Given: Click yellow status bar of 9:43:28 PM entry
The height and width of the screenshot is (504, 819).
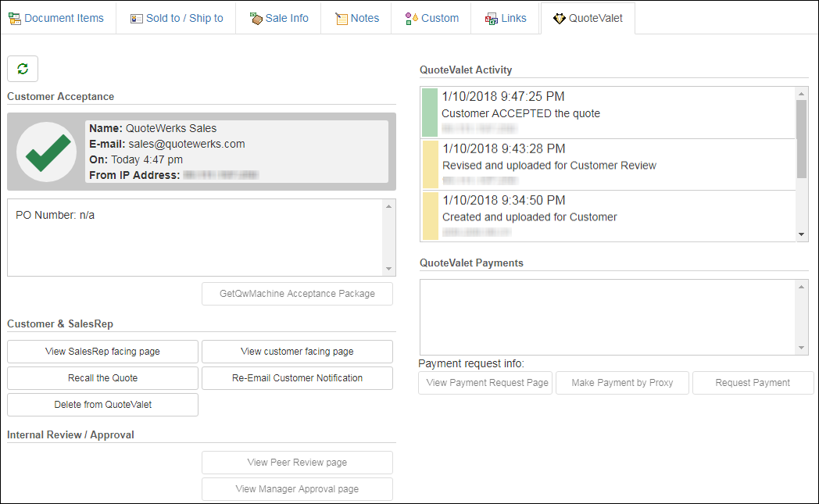Looking at the screenshot, I should point(430,164).
